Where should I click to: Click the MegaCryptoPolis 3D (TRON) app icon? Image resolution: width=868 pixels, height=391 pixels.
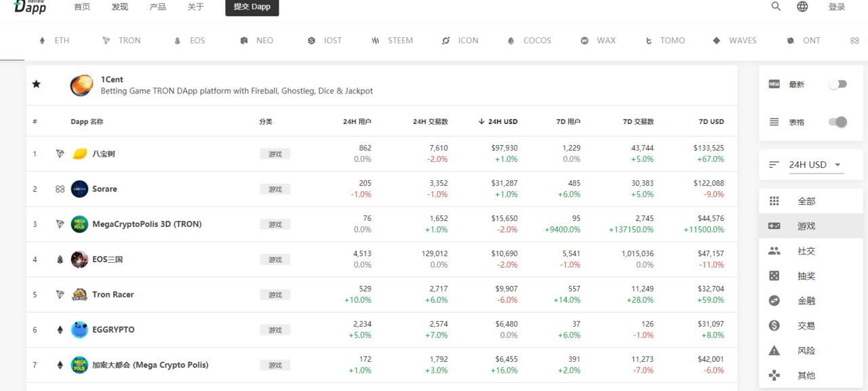79,224
